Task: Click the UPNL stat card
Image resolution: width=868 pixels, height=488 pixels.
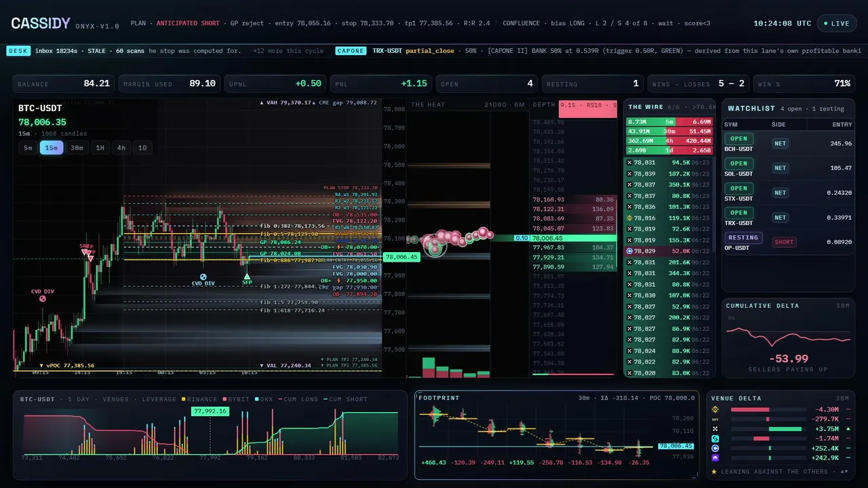Action: click(275, 83)
